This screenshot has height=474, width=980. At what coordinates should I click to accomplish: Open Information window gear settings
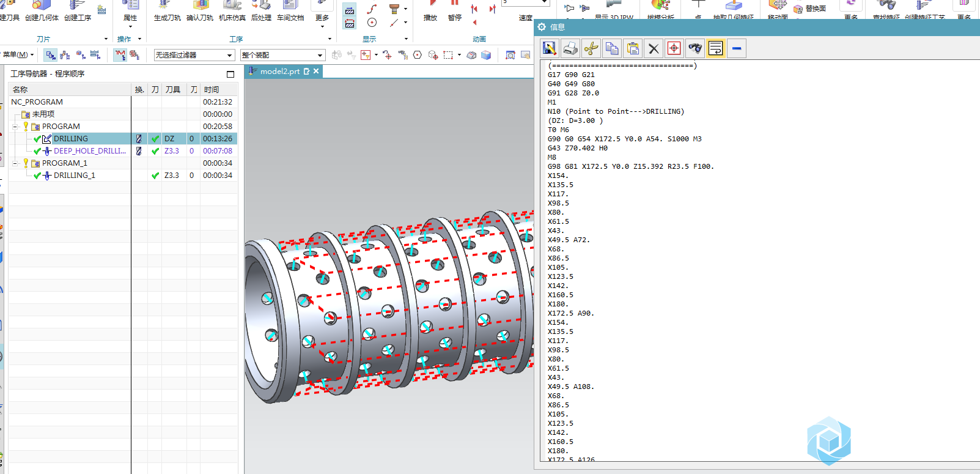(542, 27)
